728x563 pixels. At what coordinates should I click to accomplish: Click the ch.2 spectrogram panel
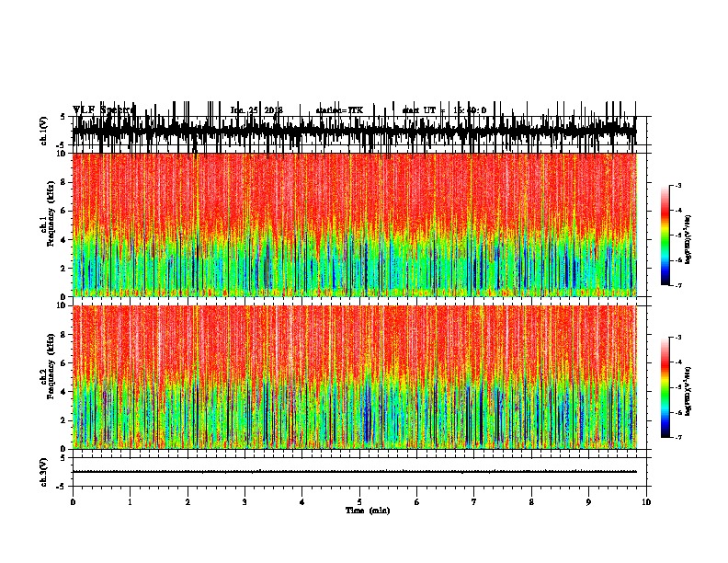355,377
